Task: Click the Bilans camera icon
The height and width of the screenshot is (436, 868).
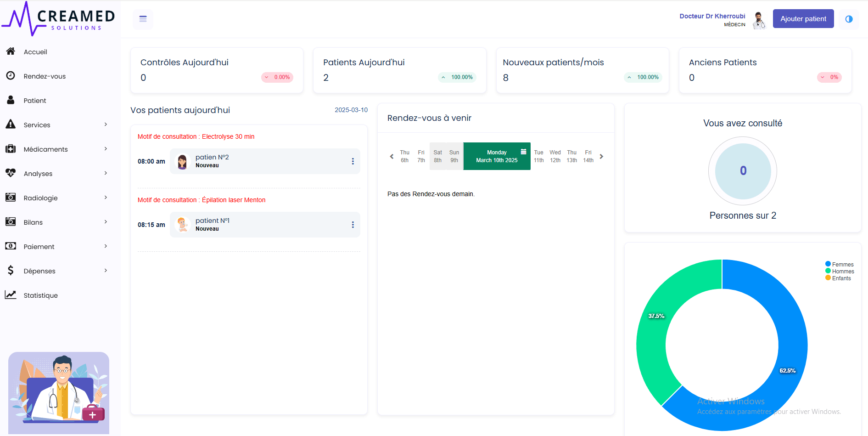Action: (x=11, y=222)
